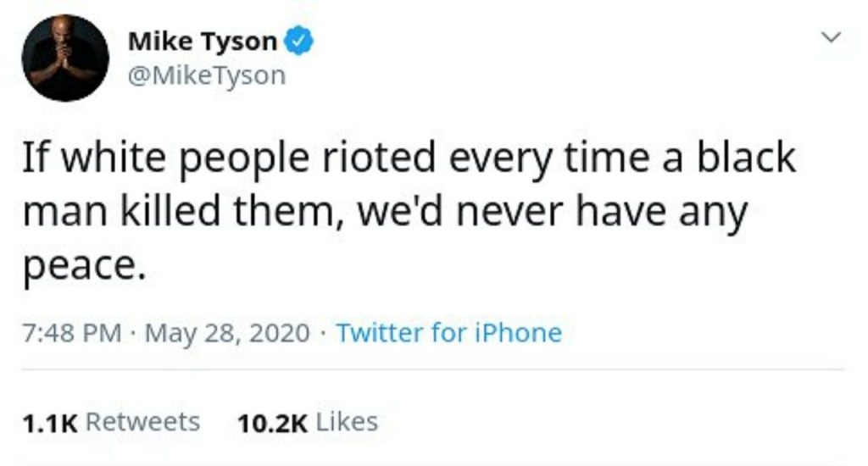Click the Twitter for iPhone source link
Viewport: 868px width, 466px height.
(448, 332)
